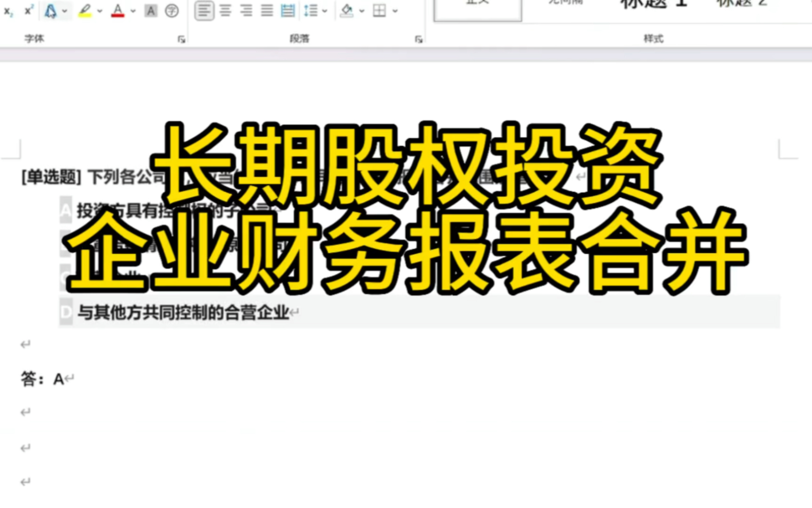Apply yellow text highlight color

tap(85, 11)
